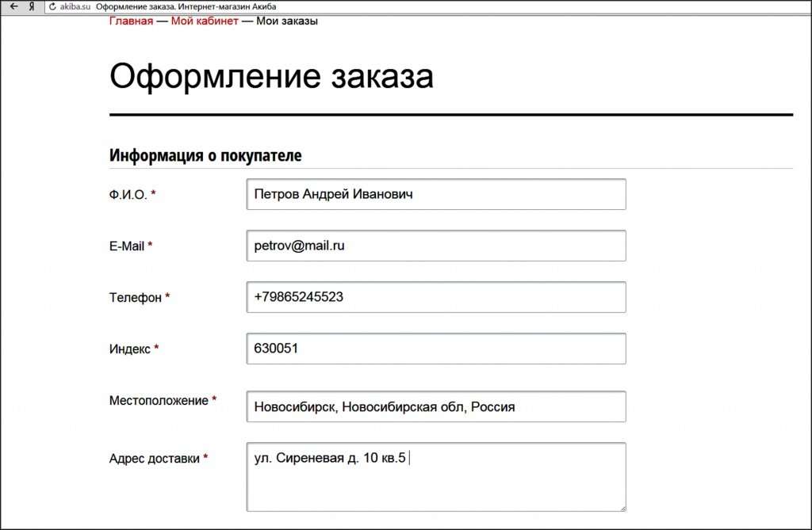
Task: Click the Местоположение field label
Action: point(163,401)
